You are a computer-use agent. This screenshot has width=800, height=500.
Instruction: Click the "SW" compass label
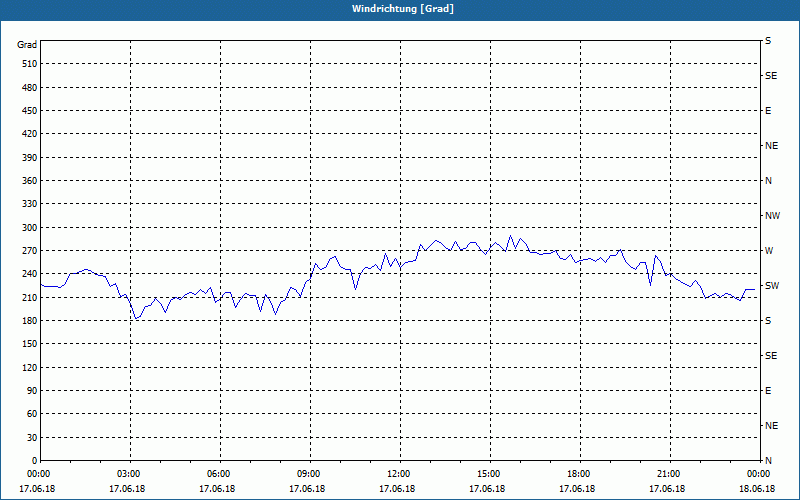coord(772,286)
